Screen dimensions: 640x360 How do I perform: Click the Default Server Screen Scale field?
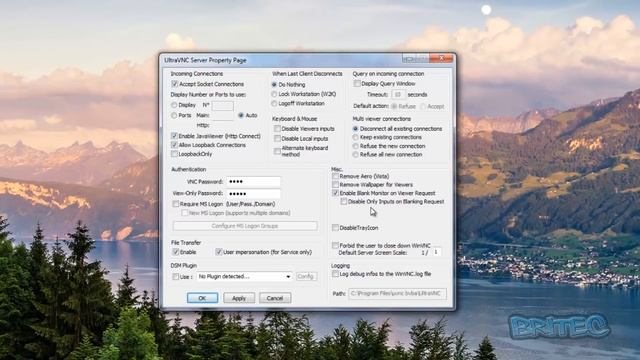click(x=436, y=252)
